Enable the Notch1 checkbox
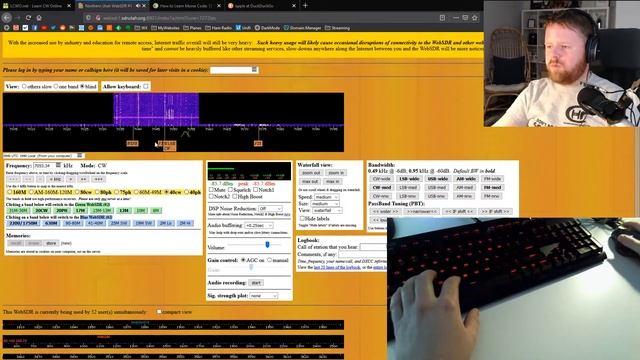Image resolution: width=640 pixels, height=360 pixels. point(256,190)
